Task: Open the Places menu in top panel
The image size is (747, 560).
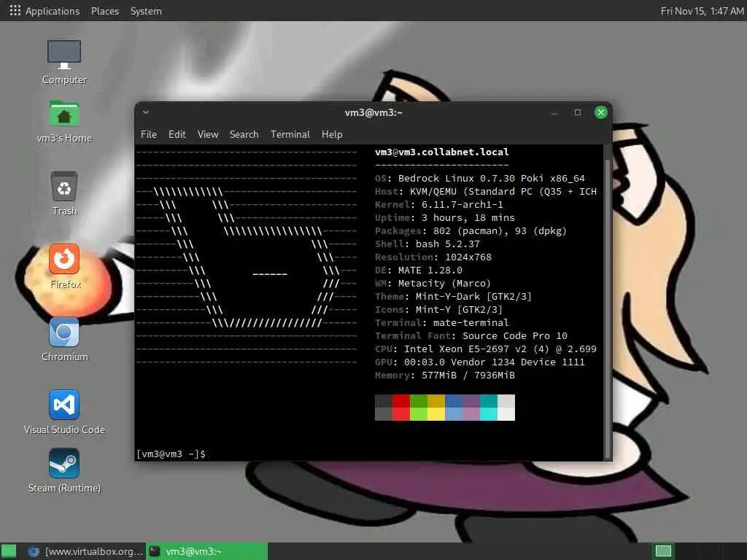Action: [x=105, y=11]
